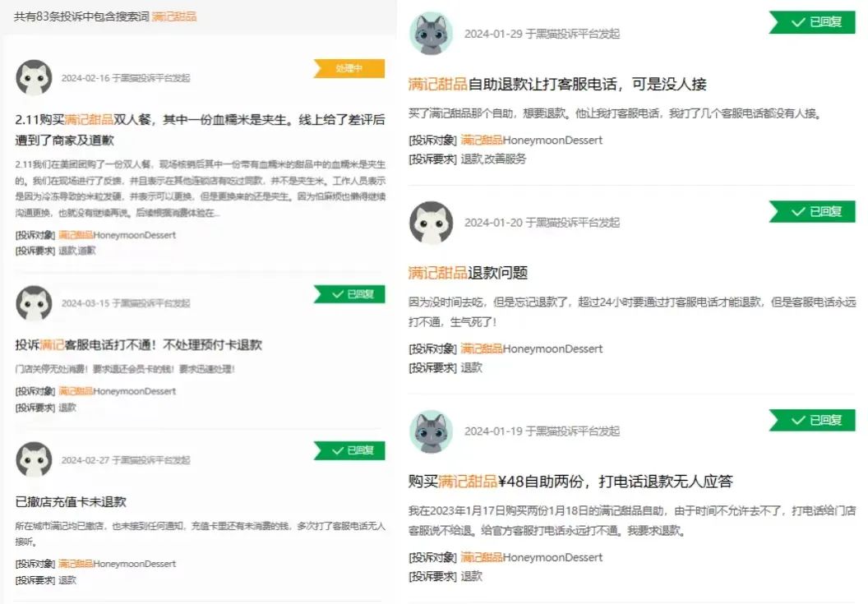Click the description starting 因为没时间去吃
The width and height of the screenshot is (868, 604).
(x=632, y=311)
